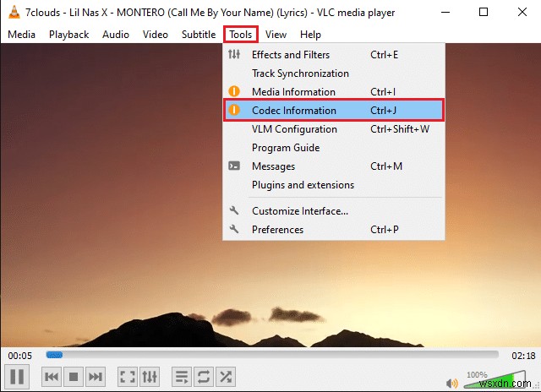Screen dimensions: 541x392
Task: Choose Effects and Filters menu entry
Action: pos(333,54)
